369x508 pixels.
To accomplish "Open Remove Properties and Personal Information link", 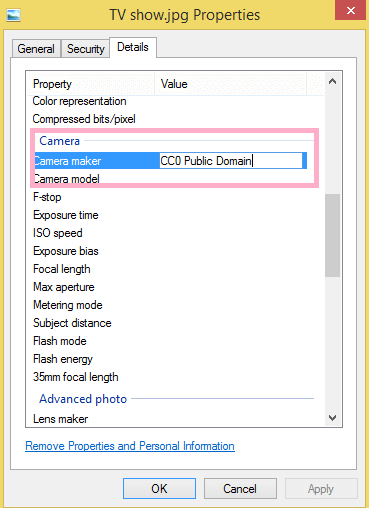I will coord(130,446).
